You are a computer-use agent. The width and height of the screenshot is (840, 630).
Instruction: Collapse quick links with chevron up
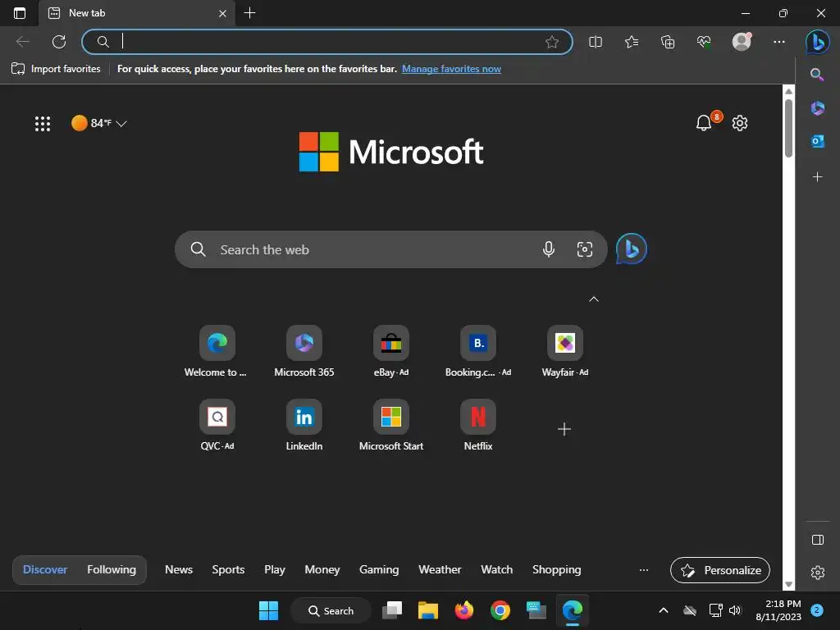(594, 299)
